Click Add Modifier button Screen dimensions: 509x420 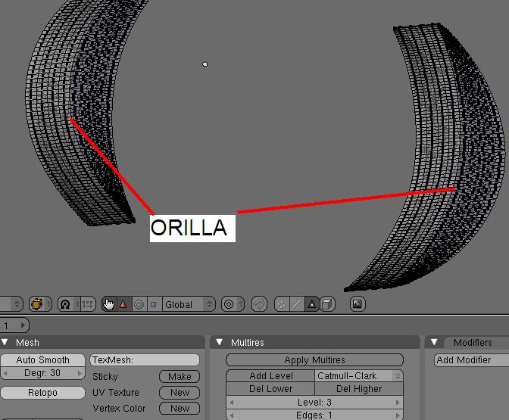coord(471,360)
